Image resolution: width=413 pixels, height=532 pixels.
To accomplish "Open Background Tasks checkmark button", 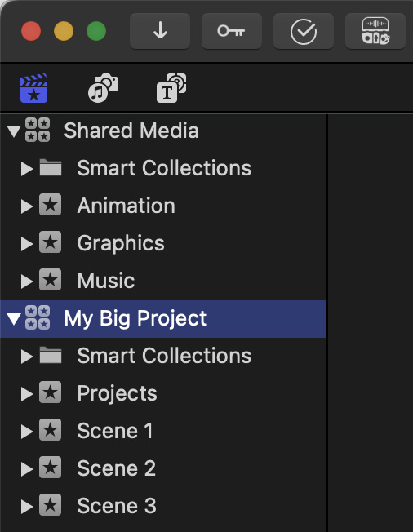I will click(304, 31).
